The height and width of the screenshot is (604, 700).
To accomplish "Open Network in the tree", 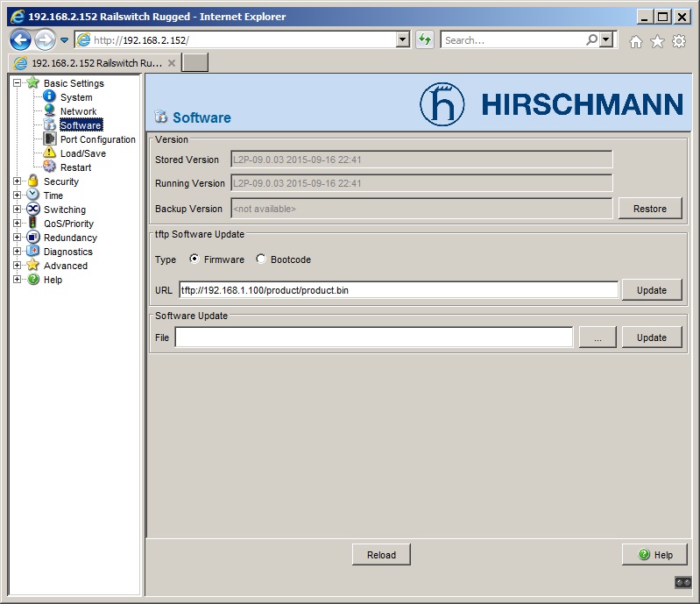I will tap(78, 111).
